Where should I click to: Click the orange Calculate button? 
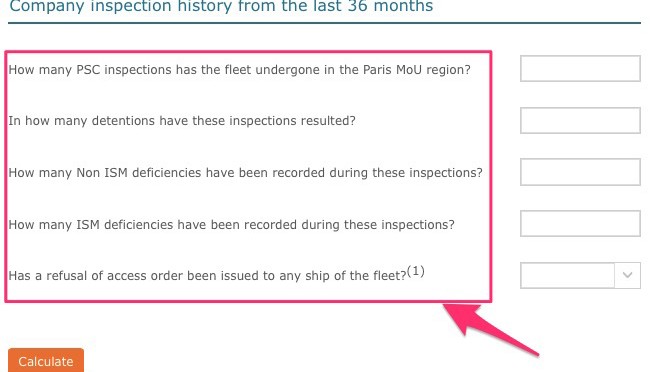[46, 361]
